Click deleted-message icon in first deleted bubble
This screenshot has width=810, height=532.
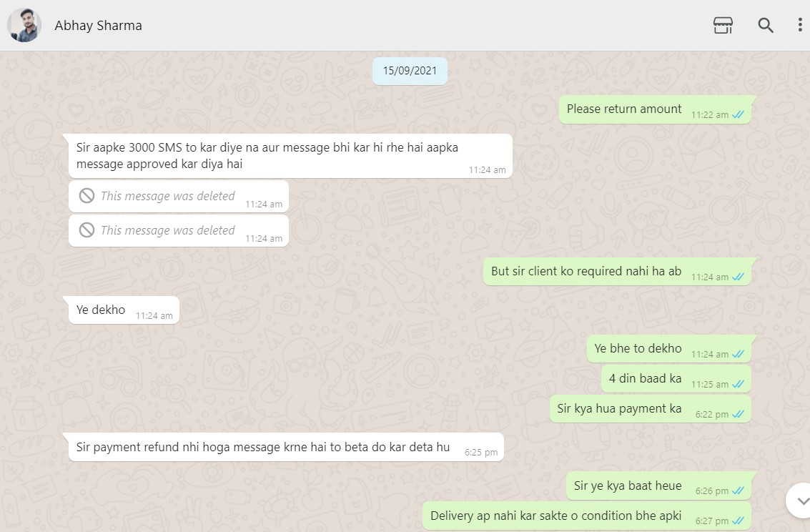[x=87, y=196]
